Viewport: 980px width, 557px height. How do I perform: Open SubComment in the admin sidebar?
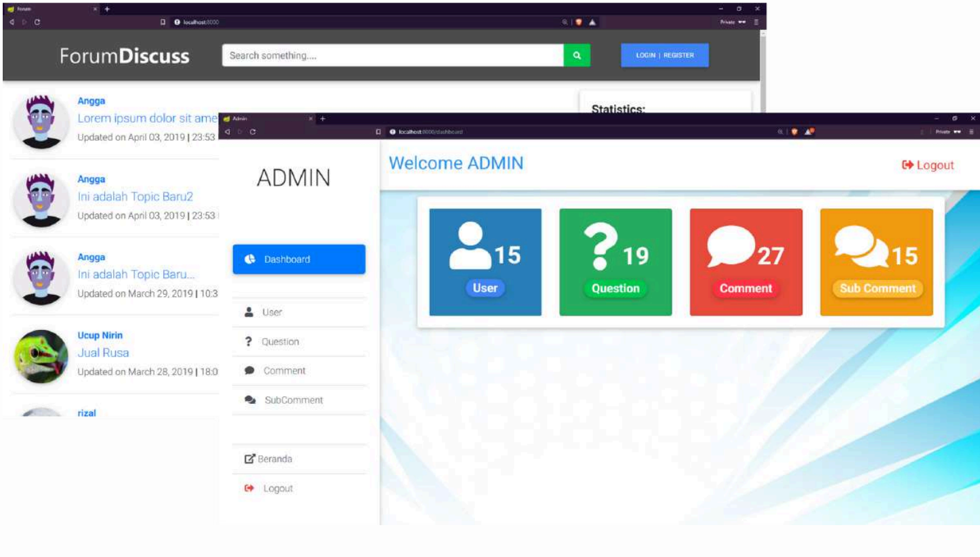point(293,400)
